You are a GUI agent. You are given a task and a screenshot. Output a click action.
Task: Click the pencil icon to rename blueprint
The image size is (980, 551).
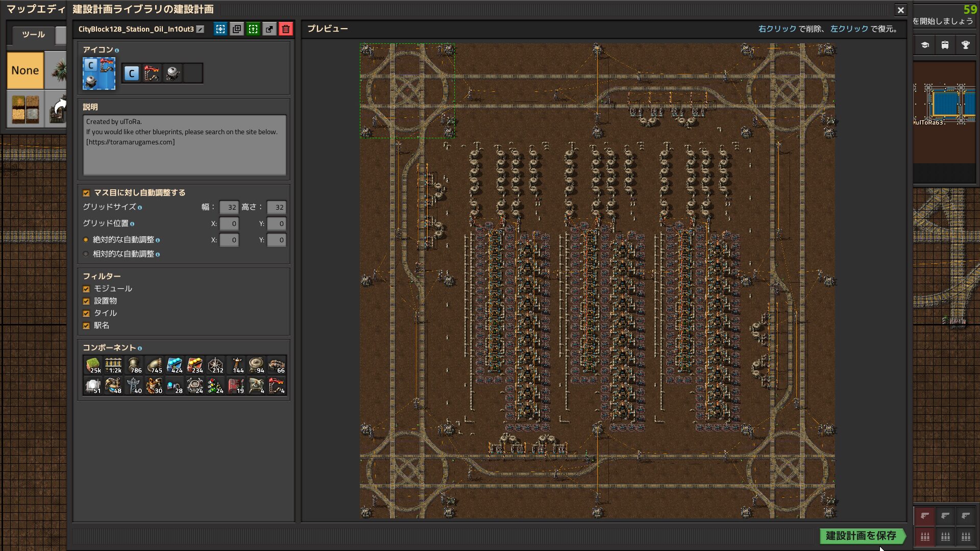click(200, 30)
